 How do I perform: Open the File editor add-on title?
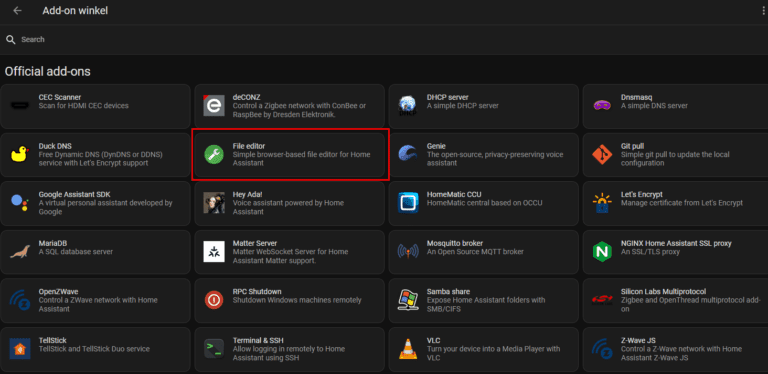pos(249,146)
